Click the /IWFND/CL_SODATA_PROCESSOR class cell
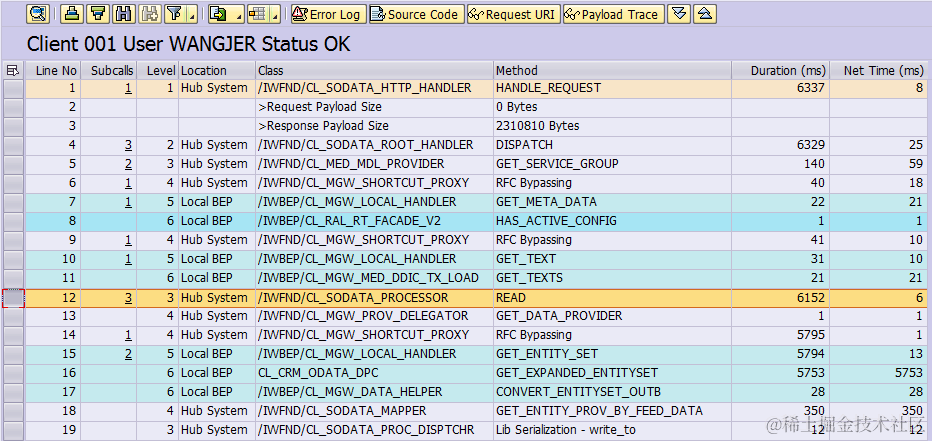The image size is (932, 441). pos(374,298)
